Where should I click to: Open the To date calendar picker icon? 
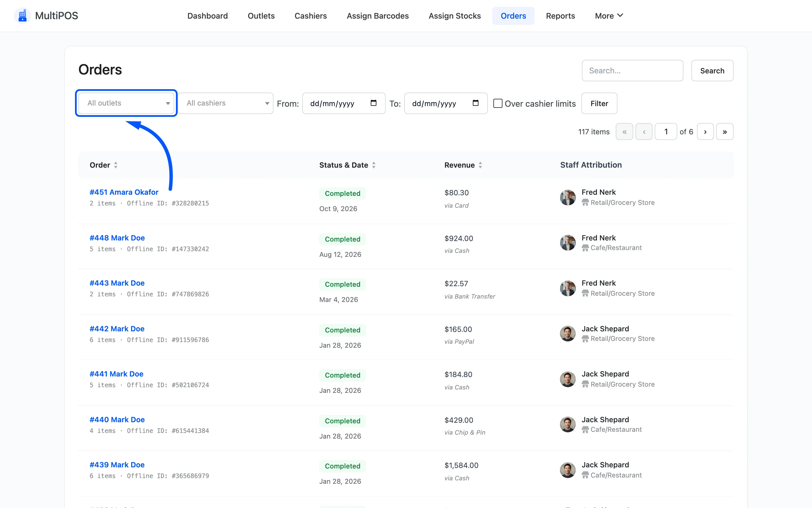(475, 103)
